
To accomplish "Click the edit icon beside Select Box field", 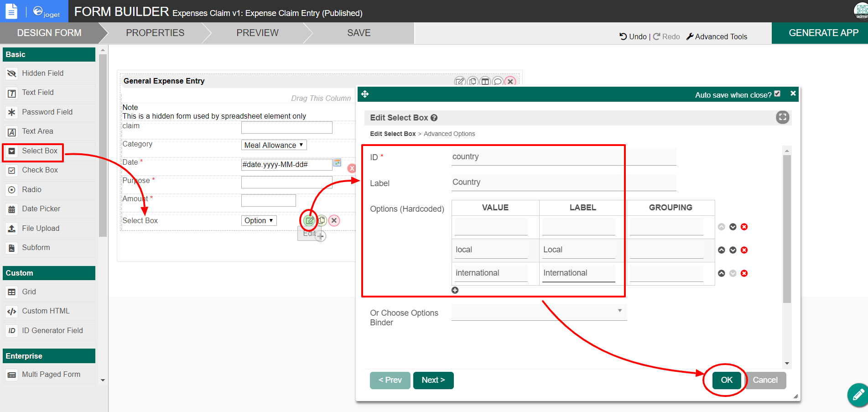I will click(x=309, y=221).
